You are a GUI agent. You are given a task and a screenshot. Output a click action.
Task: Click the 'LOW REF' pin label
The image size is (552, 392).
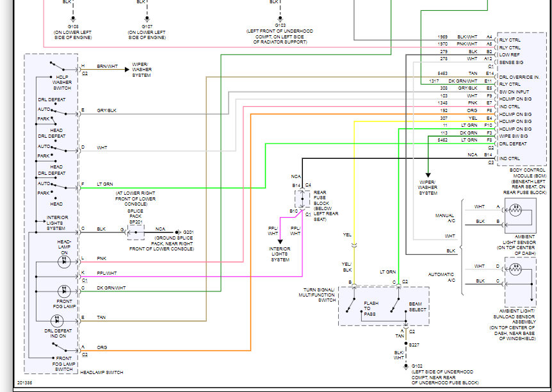tap(509, 55)
